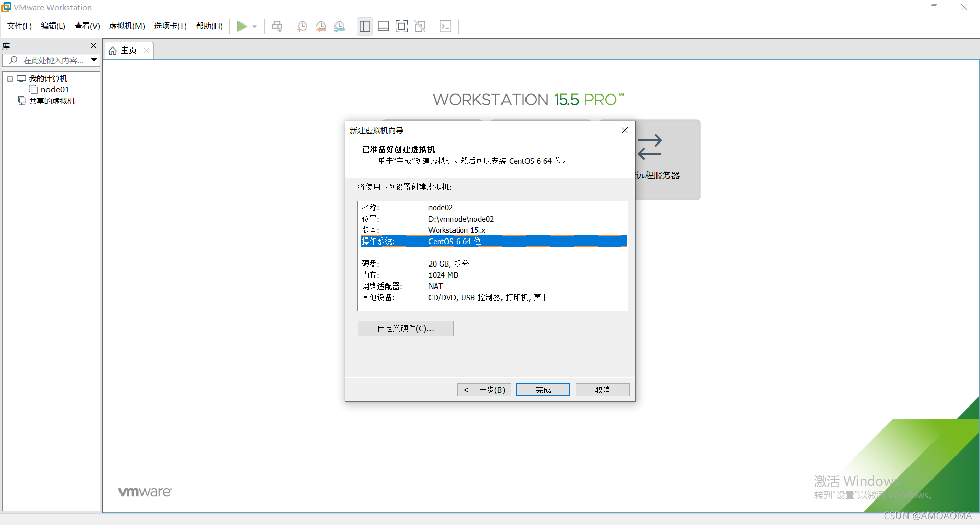
Task: Toggle the thumbnail bar view icon
Action: [x=384, y=26]
